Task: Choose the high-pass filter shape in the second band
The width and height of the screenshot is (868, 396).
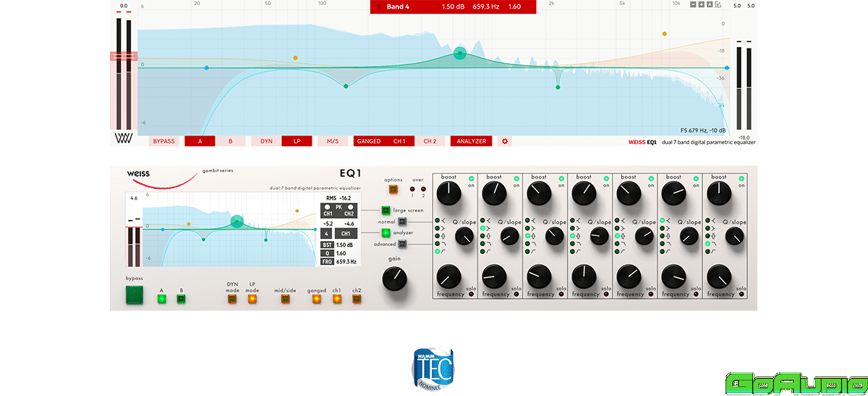Action: tap(482, 251)
